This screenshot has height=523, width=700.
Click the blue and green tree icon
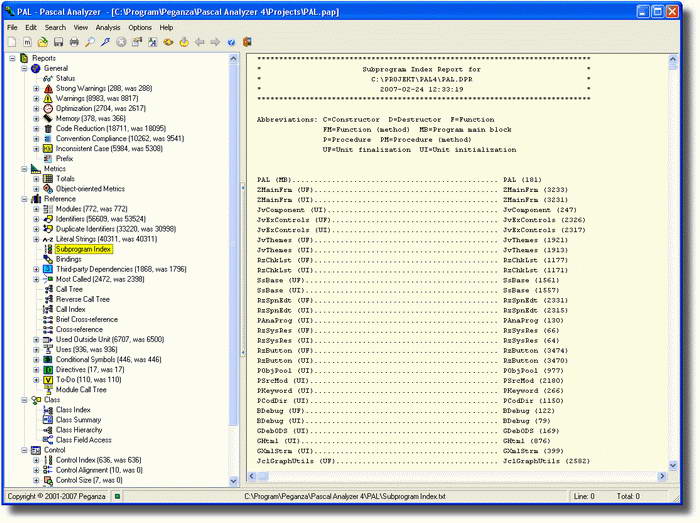coord(153,42)
